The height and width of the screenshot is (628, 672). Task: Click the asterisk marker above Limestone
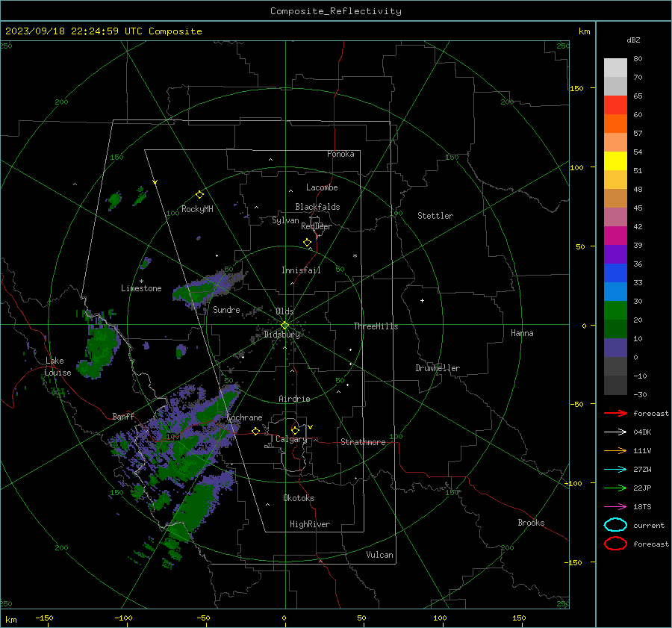pos(141,282)
